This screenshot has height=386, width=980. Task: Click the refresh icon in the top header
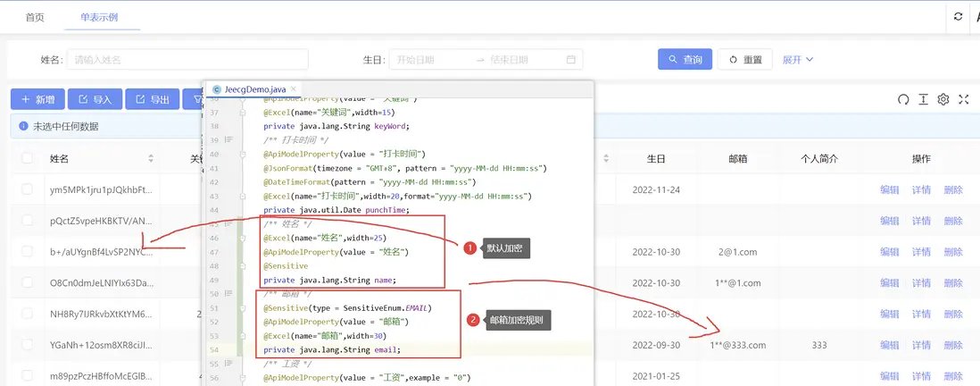(x=958, y=17)
